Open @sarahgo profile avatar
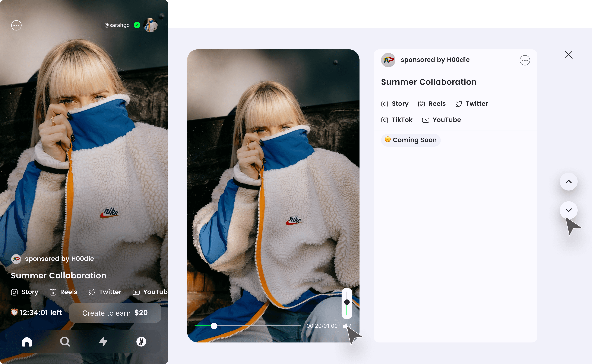This screenshot has width=592, height=364. click(x=150, y=25)
